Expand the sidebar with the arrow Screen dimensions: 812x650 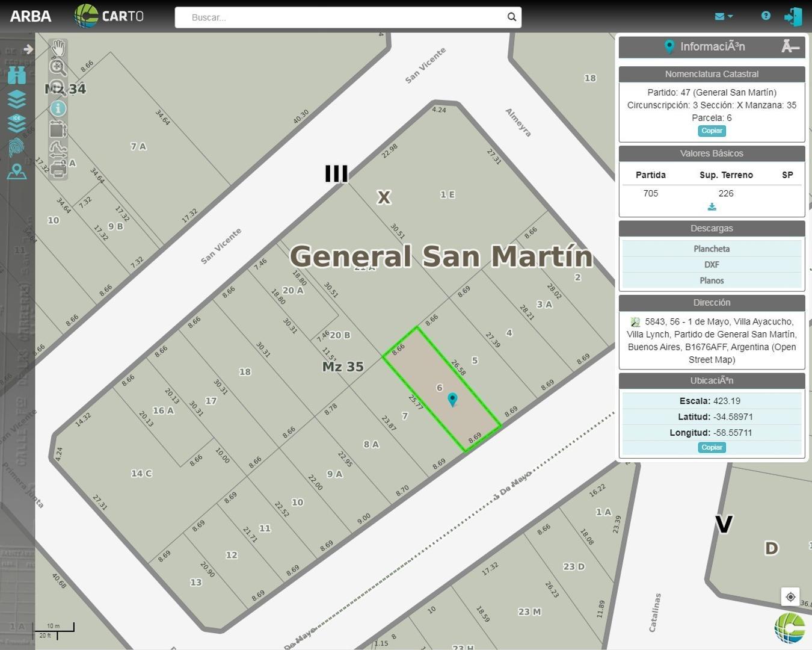[28, 49]
